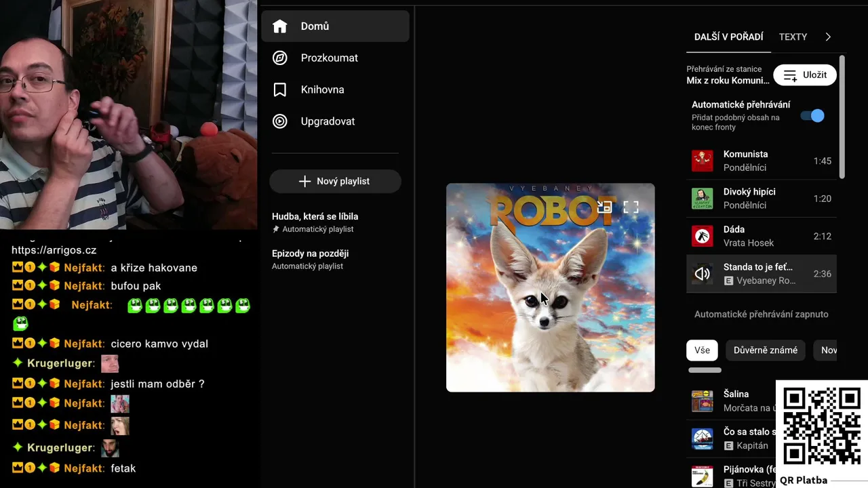
Task: Open the Vrata Hosek artist name
Action: [749, 243]
